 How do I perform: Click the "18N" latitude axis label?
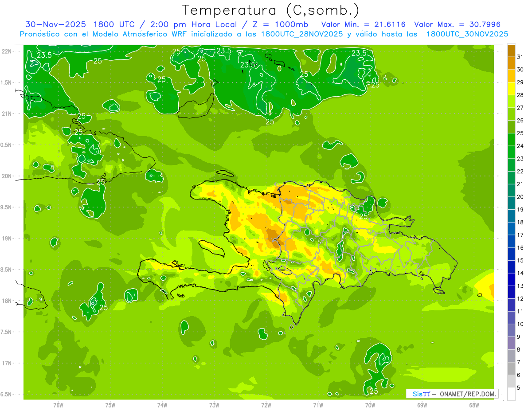click(x=6, y=301)
